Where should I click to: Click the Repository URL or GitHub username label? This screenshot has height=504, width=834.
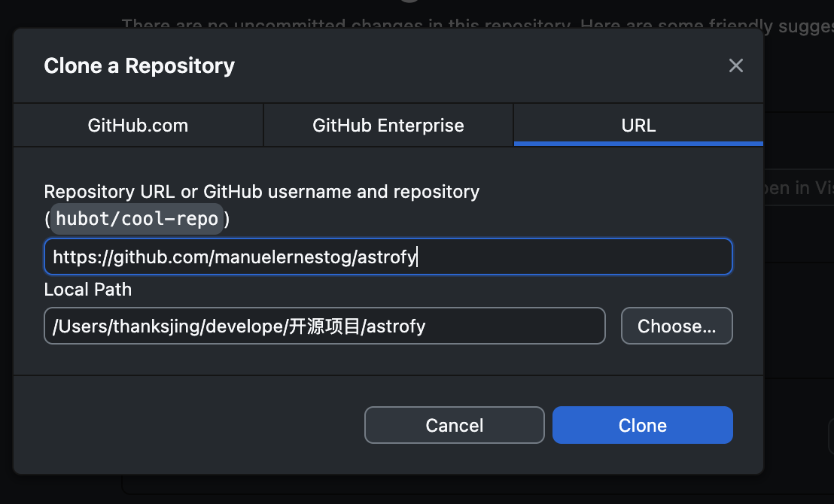[262, 191]
